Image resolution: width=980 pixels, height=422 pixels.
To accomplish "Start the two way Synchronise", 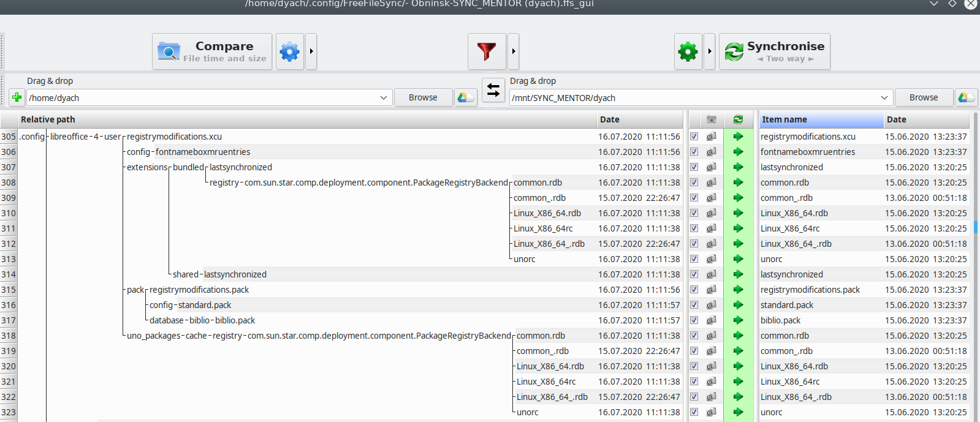I will pos(775,51).
